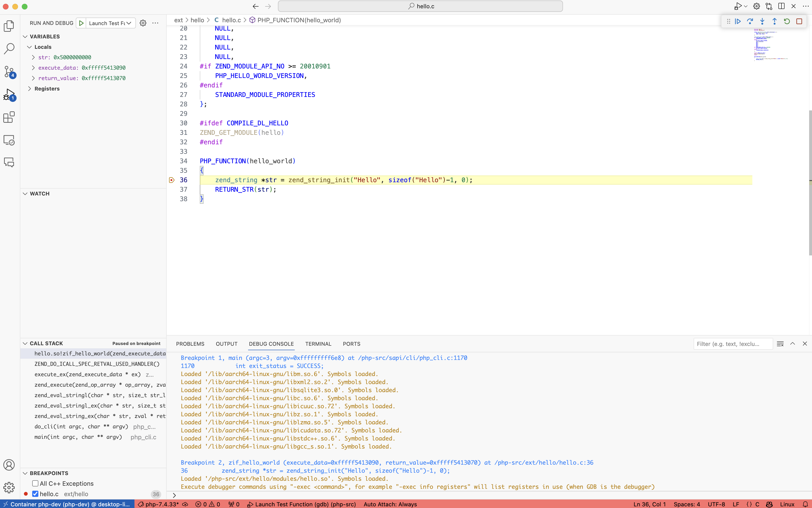Screen dimensions: 812x508
Task: Click the run/debug icon in title bar
Action: 738,6
